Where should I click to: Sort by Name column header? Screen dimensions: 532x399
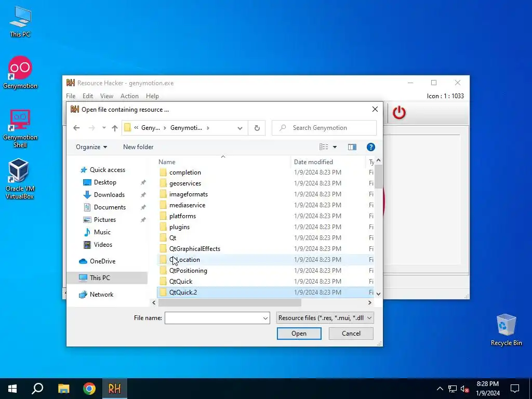(x=223, y=162)
